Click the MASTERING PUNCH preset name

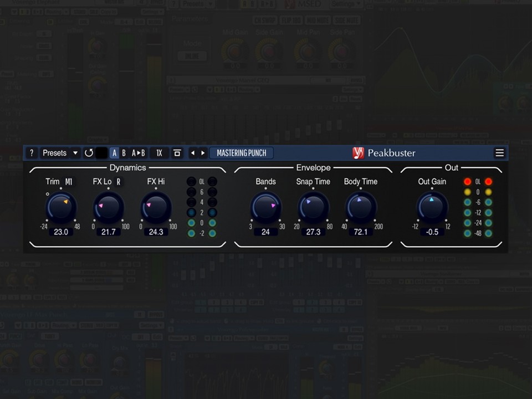(242, 153)
